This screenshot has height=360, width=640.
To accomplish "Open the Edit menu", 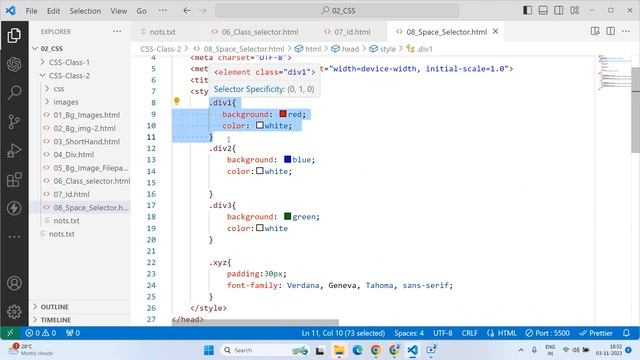I will 53,11.
